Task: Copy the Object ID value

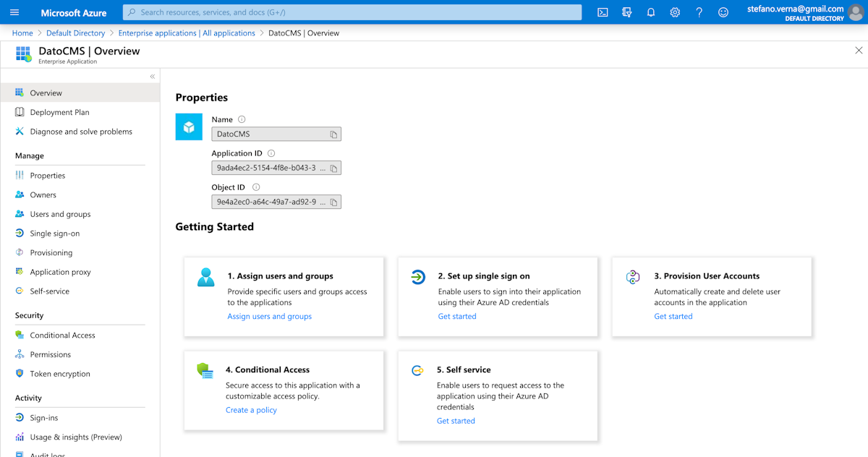Action: [x=333, y=201]
